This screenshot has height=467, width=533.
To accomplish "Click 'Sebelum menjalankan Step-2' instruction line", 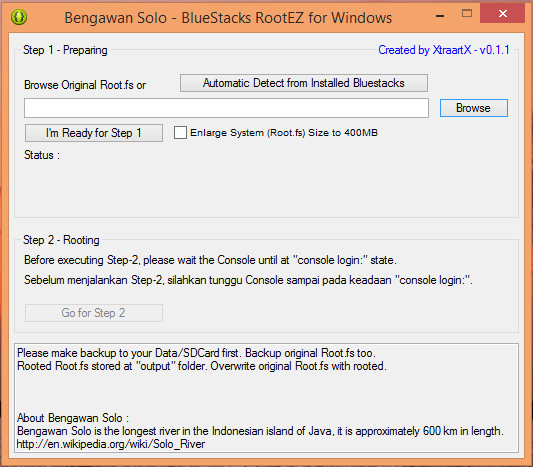I will [x=248, y=280].
